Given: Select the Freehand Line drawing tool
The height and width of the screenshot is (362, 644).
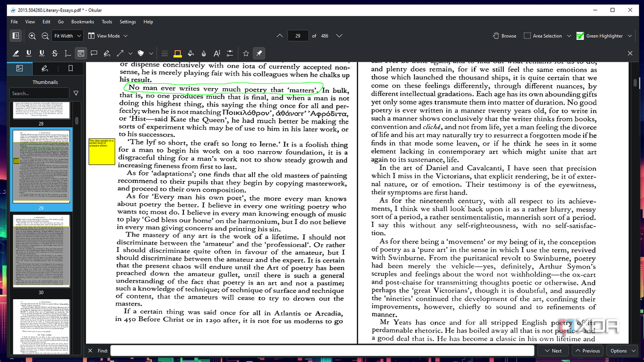Looking at the screenshot, I should (107, 53).
